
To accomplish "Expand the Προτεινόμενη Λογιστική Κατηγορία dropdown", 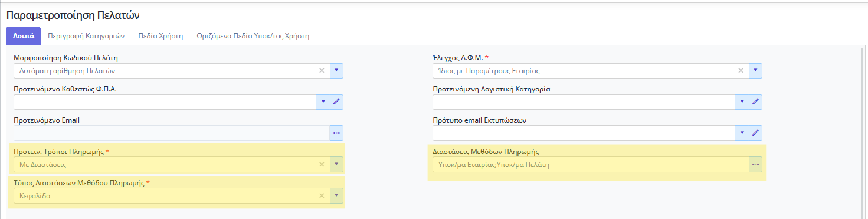I will point(742,102).
